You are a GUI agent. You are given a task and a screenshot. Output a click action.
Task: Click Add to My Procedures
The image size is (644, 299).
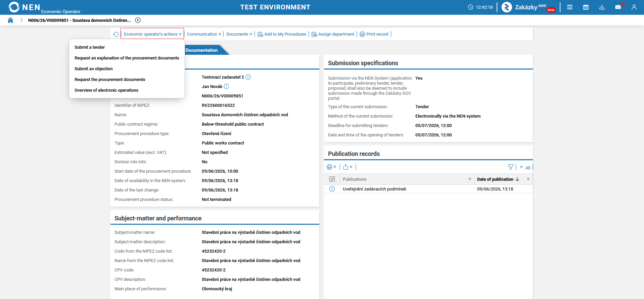[285, 34]
